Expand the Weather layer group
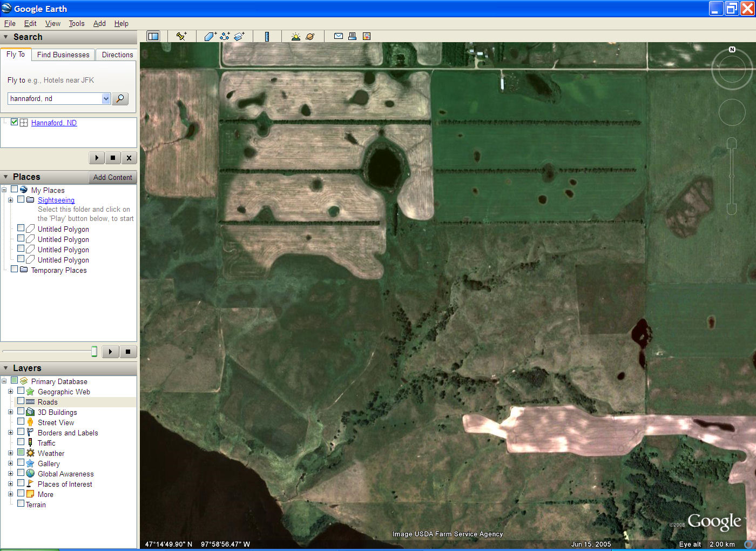756x551 pixels. pyautogui.click(x=10, y=453)
